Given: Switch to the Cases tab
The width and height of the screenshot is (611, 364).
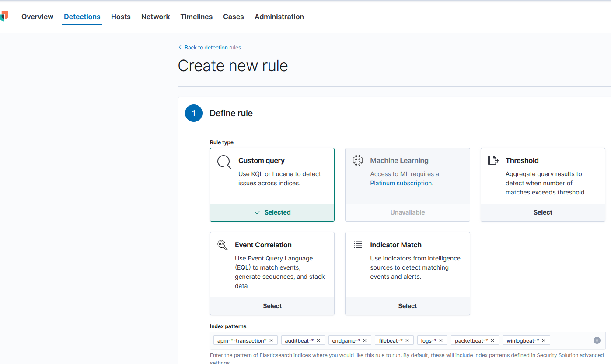Looking at the screenshot, I should point(233,17).
